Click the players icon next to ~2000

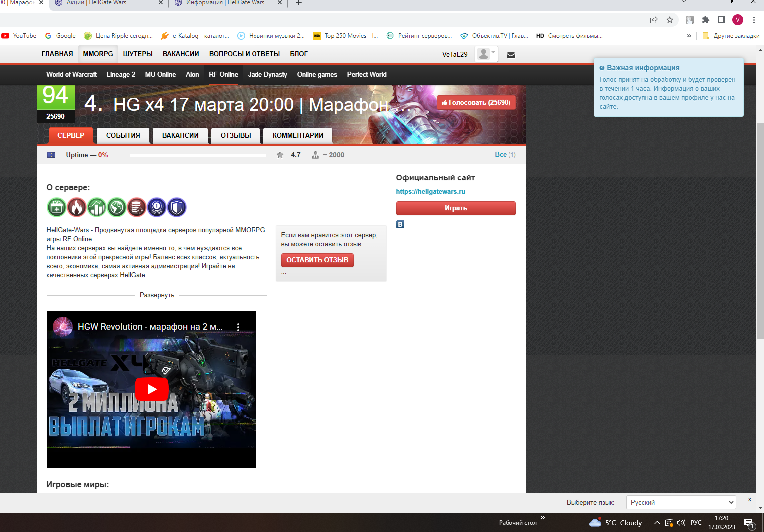pos(315,155)
